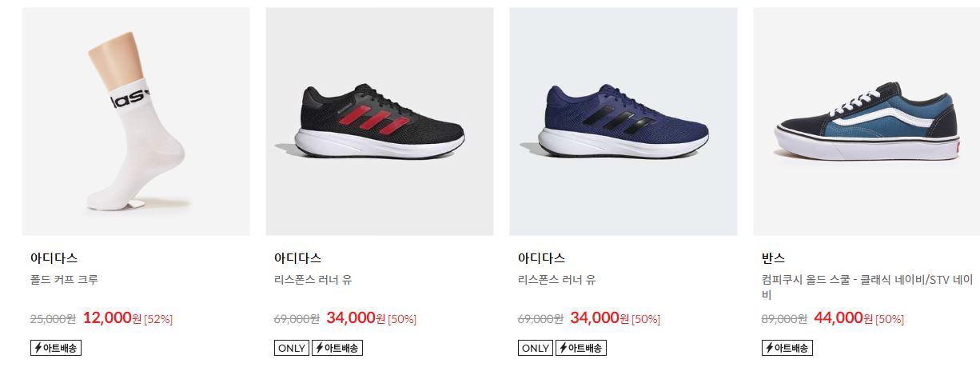Click the ONLY badge under the black running shoe
Screen dimensions: 980x371
click(x=292, y=348)
